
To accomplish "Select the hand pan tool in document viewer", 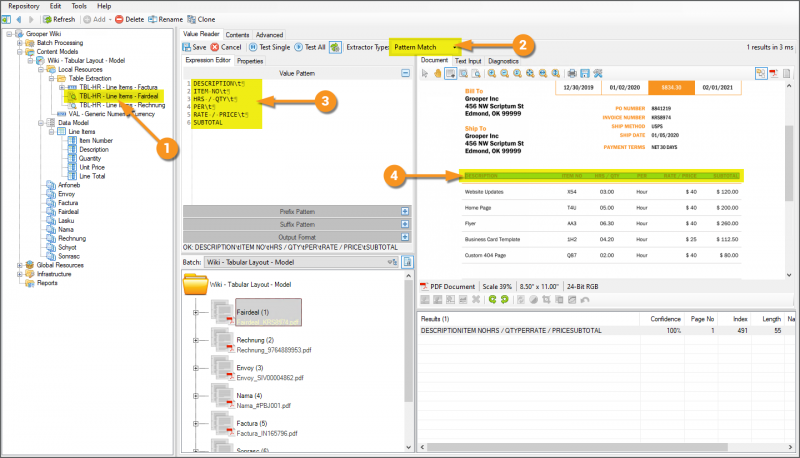I will [437, 73].
